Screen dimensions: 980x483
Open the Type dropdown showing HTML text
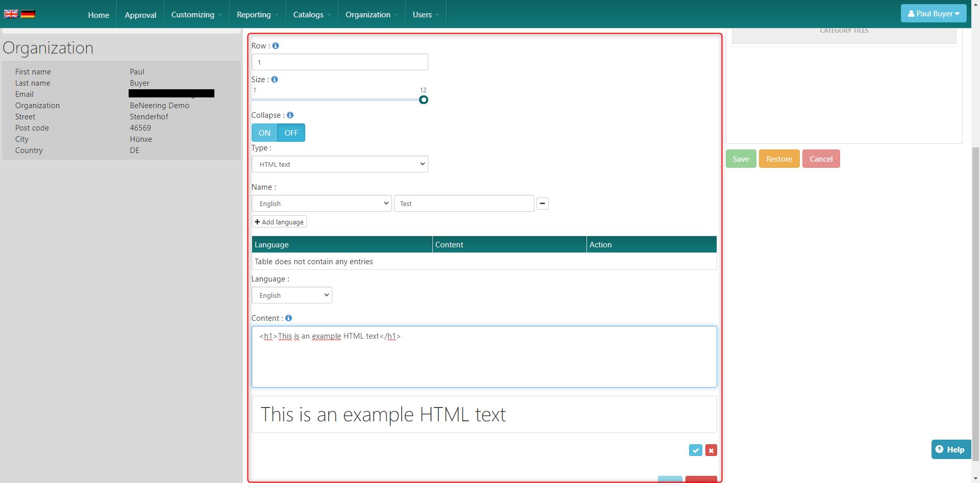[x=339, y=164]
